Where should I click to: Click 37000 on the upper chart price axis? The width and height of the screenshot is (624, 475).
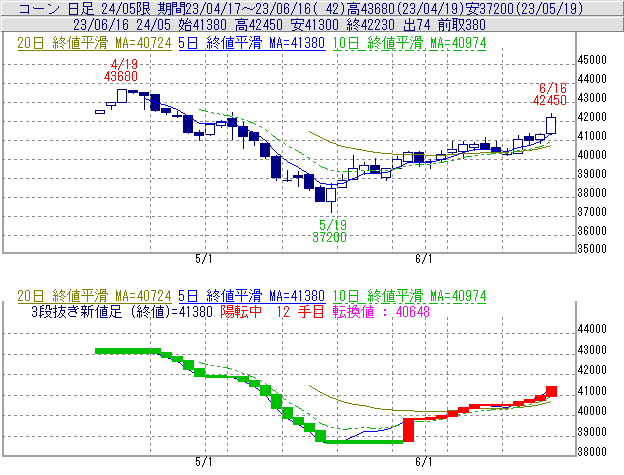[592, 212]
